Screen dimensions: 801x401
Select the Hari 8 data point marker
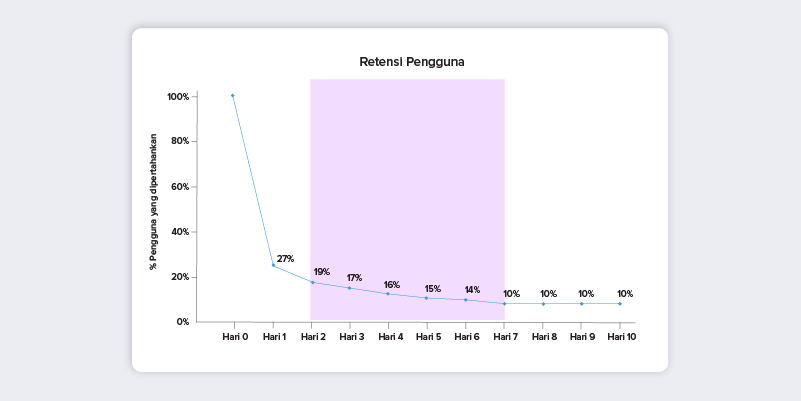click(x=543, y=303)
